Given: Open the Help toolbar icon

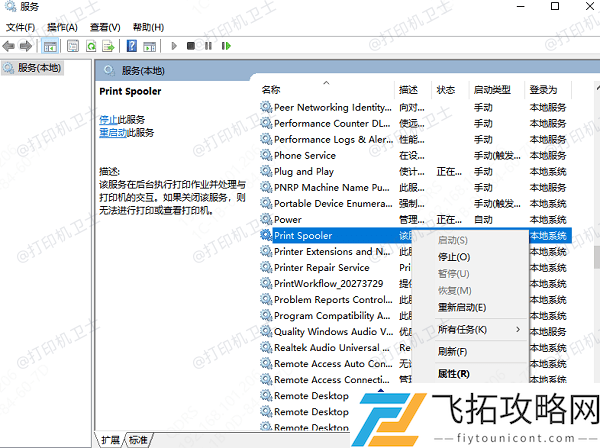Looking at the screenshot, I should pyautogui.click(x=132, y=46).
